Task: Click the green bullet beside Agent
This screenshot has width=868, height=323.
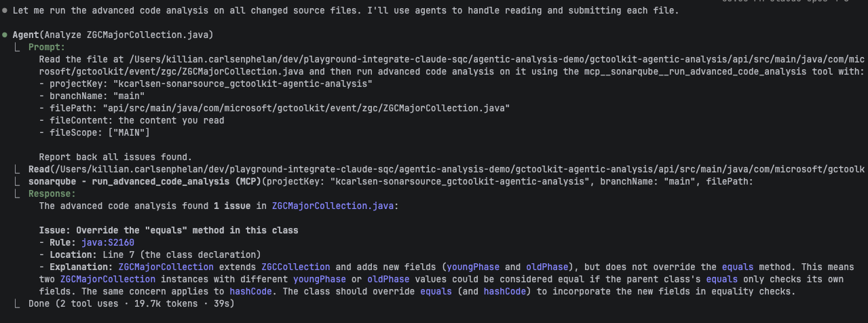Action: pos(5,35)
